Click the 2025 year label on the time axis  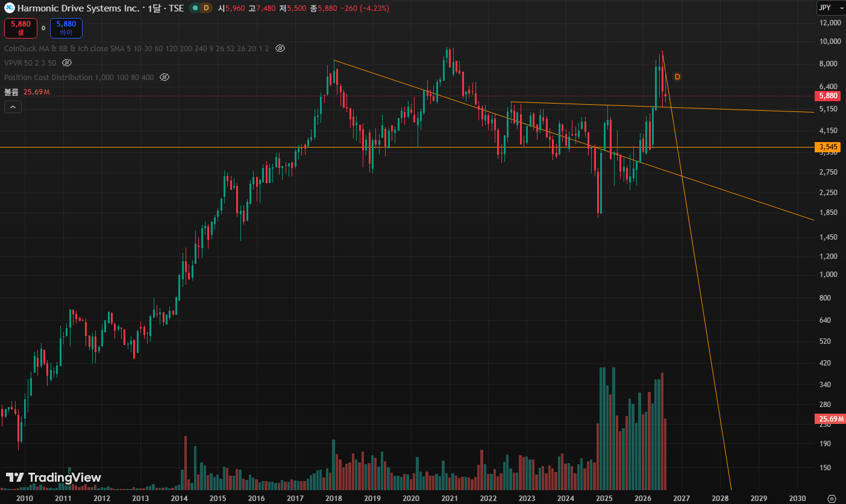[x=604, y=499]
